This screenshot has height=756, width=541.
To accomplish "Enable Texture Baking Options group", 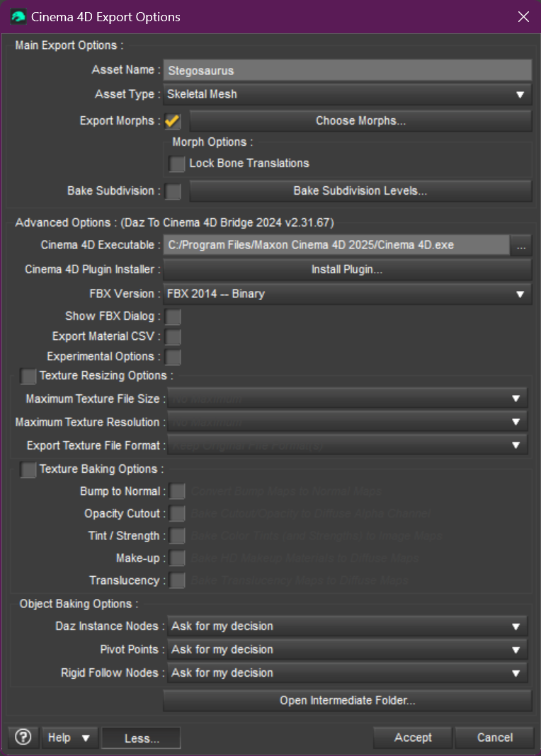I will [28, 469].
